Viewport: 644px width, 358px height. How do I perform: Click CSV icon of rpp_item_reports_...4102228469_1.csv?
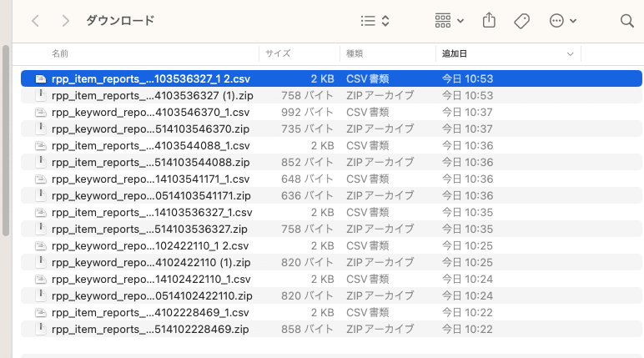(x=40, y=312)
